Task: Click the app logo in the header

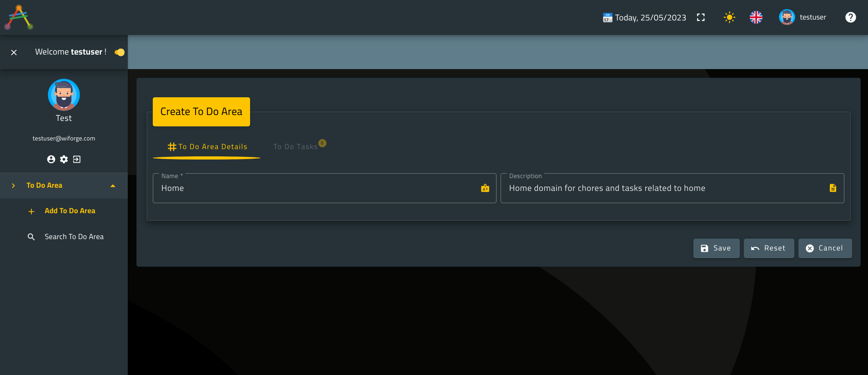Action: point(19,17)
